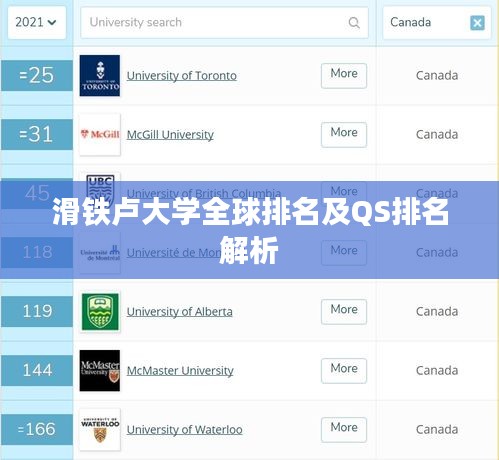
Task: Click Canada text in McMaster University row
Action: click(x=437, y=371)
